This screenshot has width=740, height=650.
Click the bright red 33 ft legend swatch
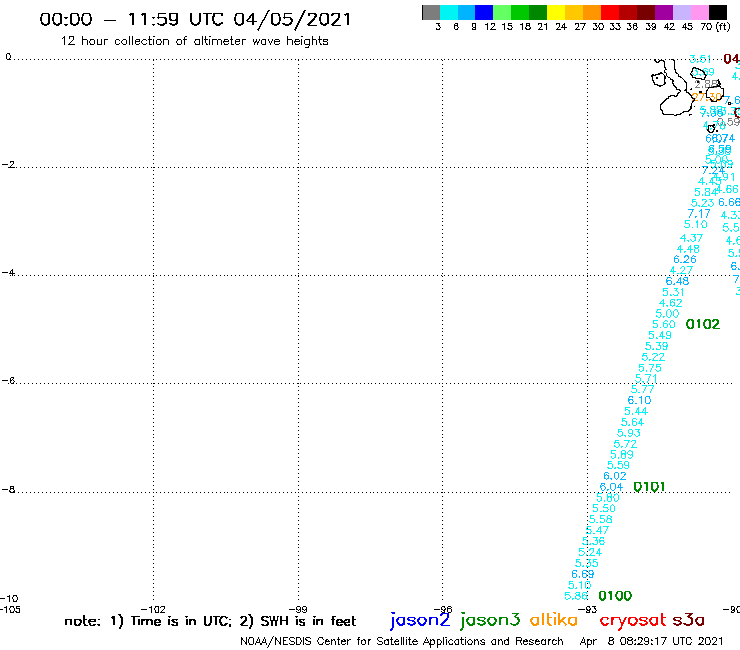pyautogui.click(x=610, y=13)
